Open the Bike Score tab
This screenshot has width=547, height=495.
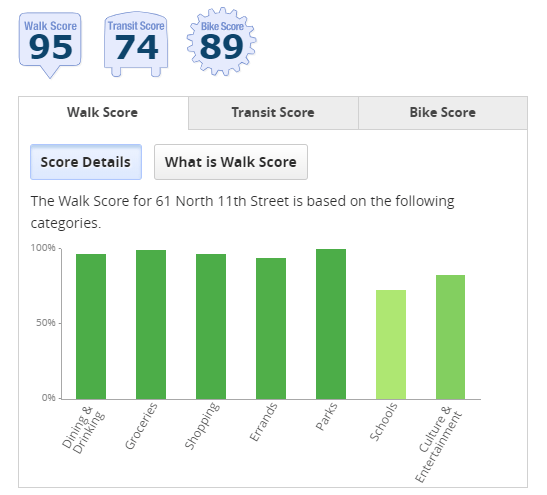(443, 113)
